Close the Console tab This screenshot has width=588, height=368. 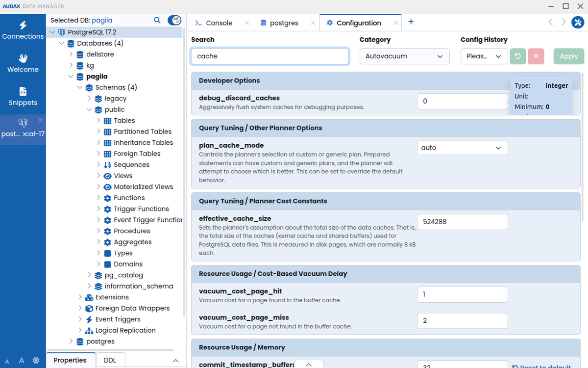click(247, 23)
